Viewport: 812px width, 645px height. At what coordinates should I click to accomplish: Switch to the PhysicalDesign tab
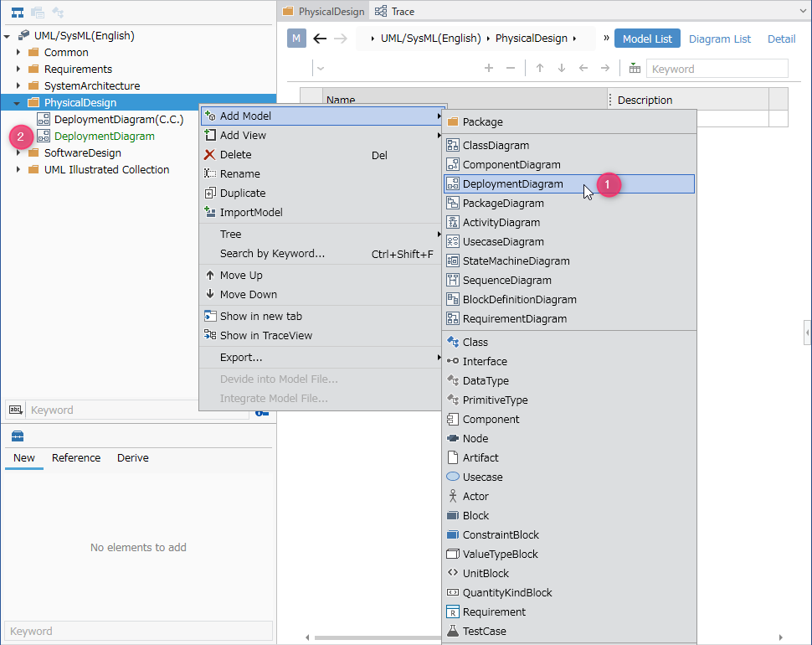pos(323,12)
